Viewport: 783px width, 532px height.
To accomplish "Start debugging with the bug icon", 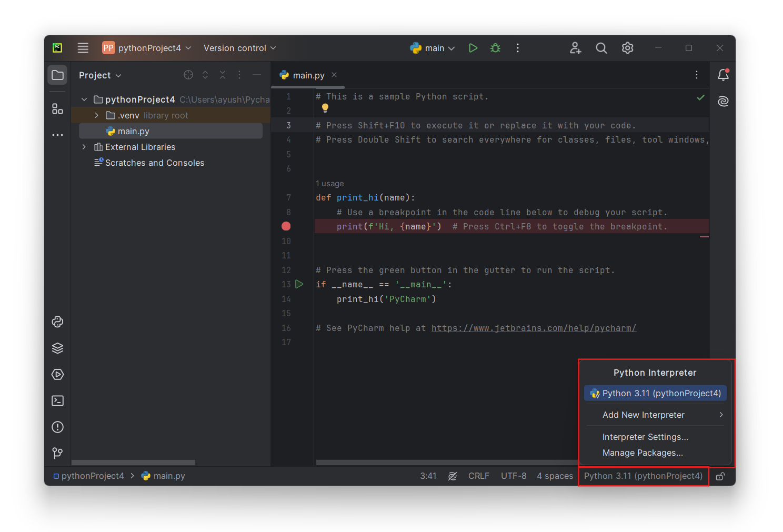I will (x=495, y=48).
